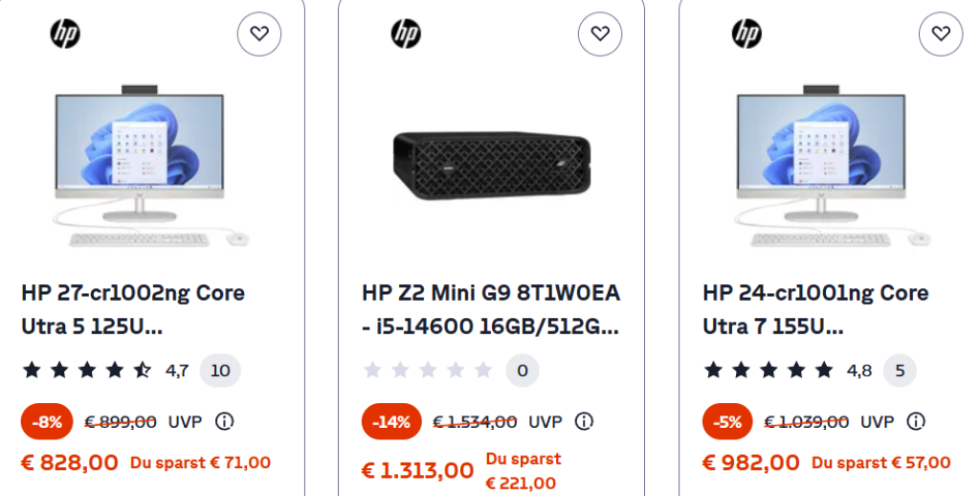Show UVP info for €1.534,00 price

click(x=584, y=421)
